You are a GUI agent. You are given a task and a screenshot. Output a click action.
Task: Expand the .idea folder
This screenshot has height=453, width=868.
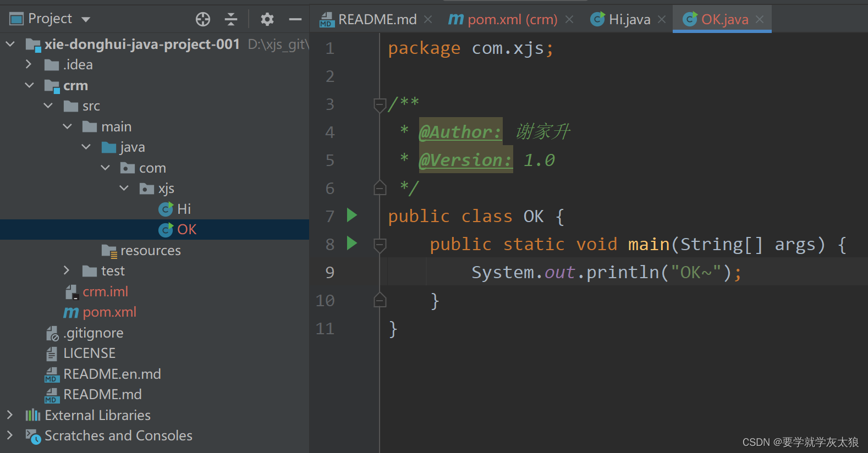click(x=29, y=64)
